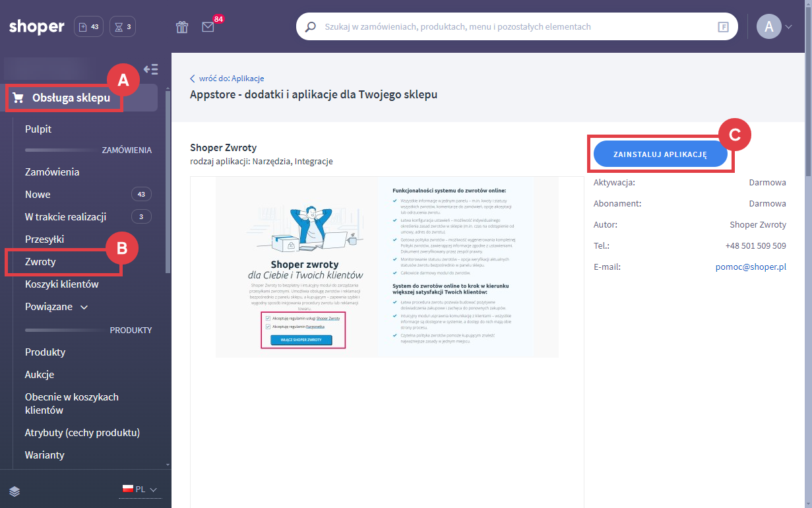Go back via wróć do: Aplikacje link

tap(227, 79)
